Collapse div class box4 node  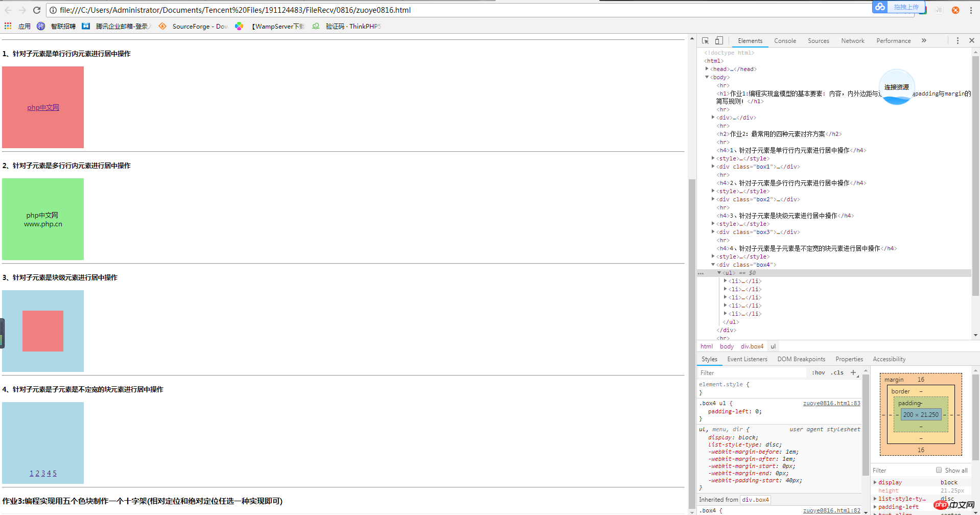pos(713,265)
